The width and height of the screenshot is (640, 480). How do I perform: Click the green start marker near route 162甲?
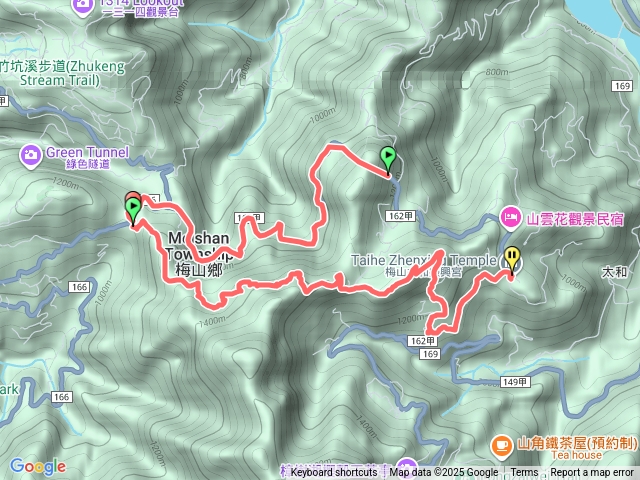point(388,160)
